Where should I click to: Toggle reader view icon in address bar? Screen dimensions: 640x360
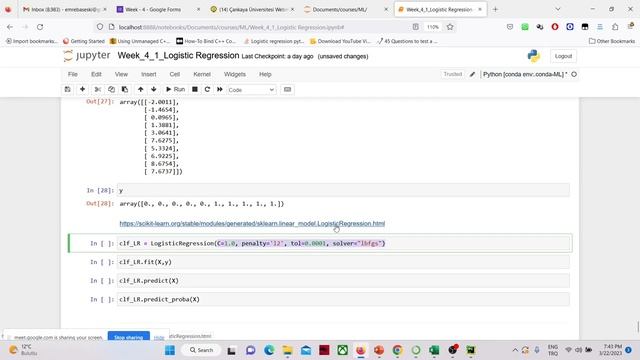416,27
